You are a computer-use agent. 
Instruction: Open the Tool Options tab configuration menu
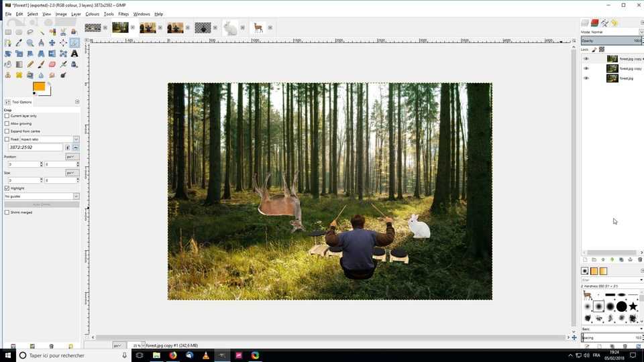[x=77, y=102]
